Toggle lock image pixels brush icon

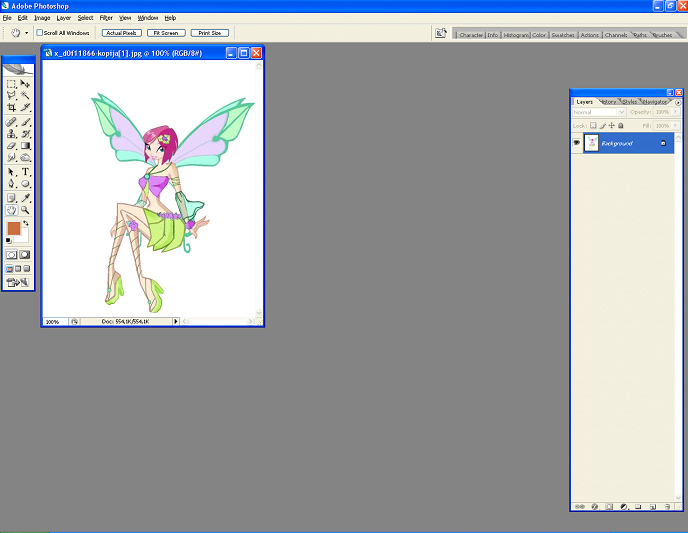click(602, 125)
